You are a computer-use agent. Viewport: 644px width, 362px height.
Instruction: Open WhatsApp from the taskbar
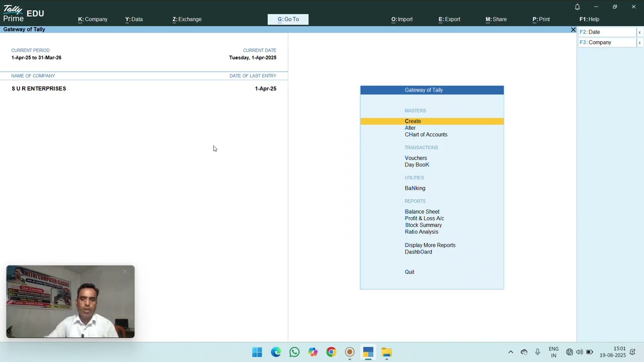coord(294,352)
